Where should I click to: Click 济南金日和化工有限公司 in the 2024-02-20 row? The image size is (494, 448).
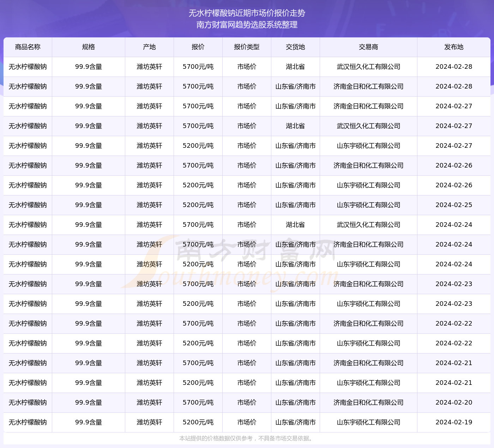point(368,402)
